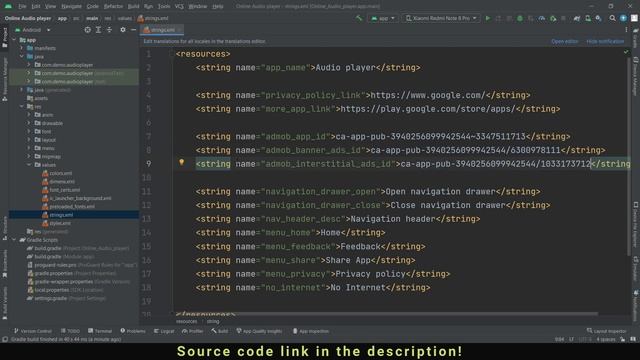Open the Xiaomi Redmi Note 8 Pro device dropdown

[x=441, y=18]
